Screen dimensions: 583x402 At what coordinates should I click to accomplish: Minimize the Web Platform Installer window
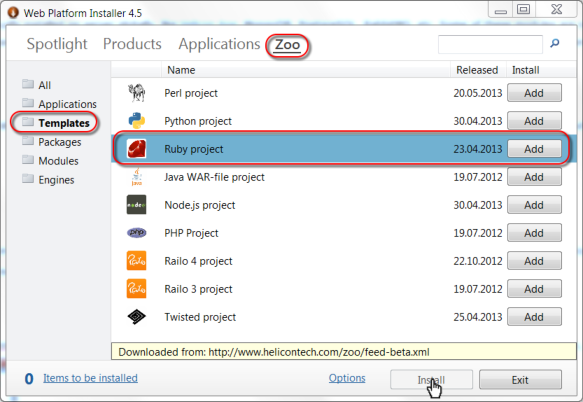tap(500, 10)
